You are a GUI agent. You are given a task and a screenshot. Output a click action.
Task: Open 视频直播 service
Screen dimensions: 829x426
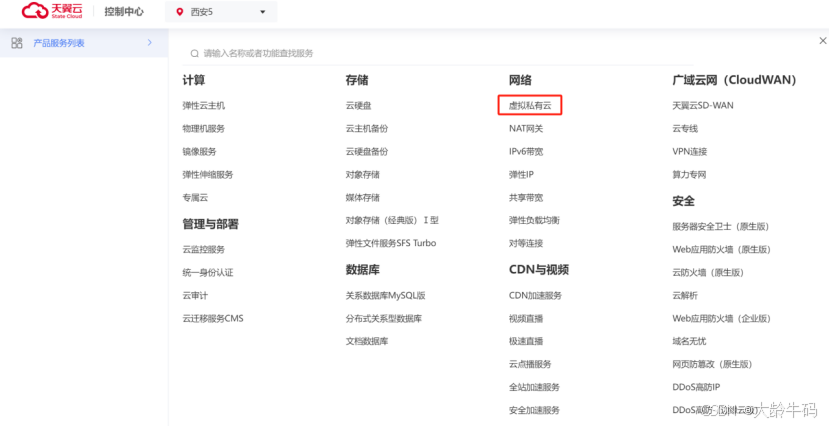point(526,319)
